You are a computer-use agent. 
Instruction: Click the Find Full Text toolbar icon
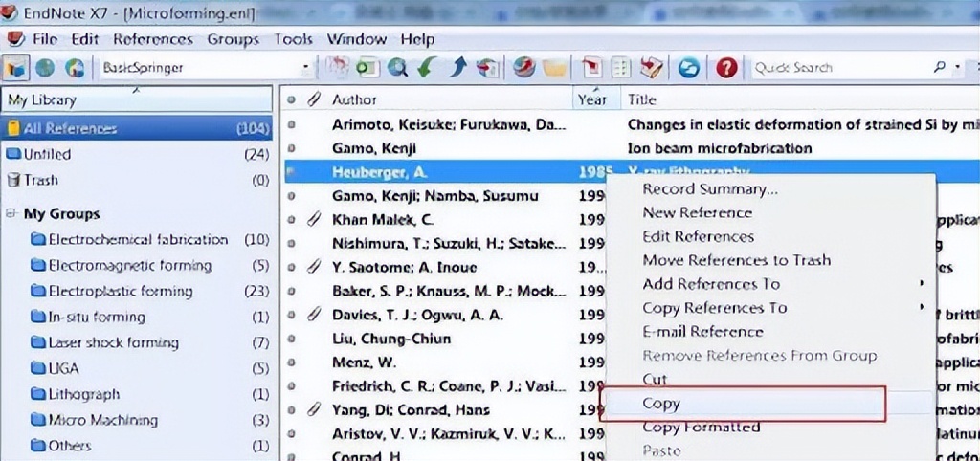[487, 68]
